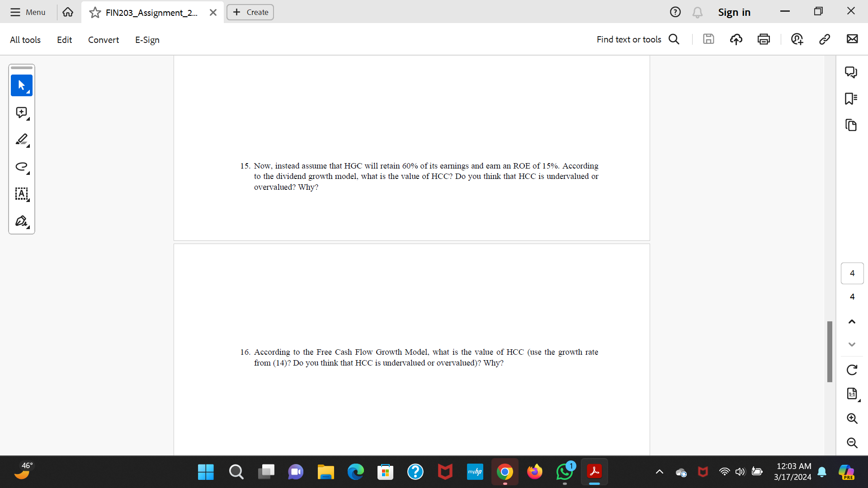The width and height of the screenshot is (868, 488).
Task: Select the annotation selection arrow tool
Action: pyautogui.click(x=21, y=85)
